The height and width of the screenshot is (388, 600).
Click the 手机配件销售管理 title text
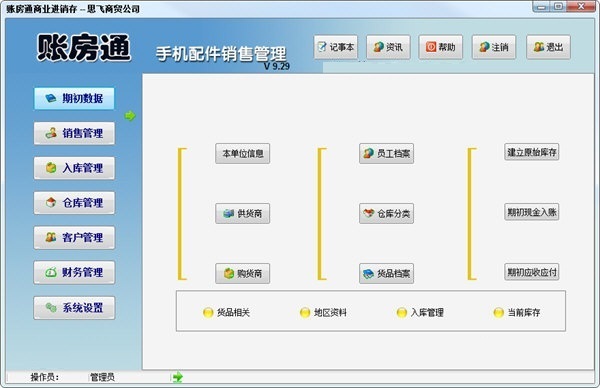pyautogui.click(x=221, y=54)
